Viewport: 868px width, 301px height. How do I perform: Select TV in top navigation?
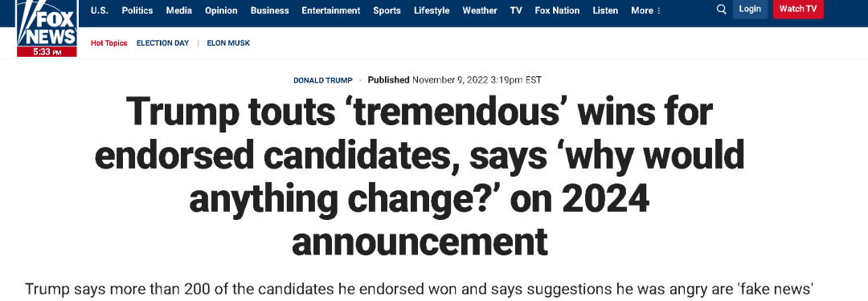516,10
